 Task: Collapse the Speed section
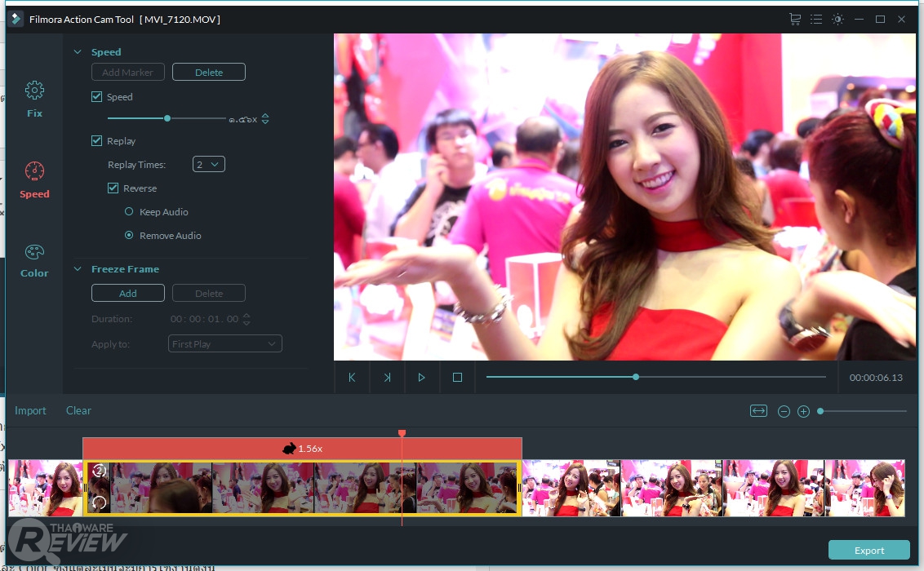tap(78, 52)
